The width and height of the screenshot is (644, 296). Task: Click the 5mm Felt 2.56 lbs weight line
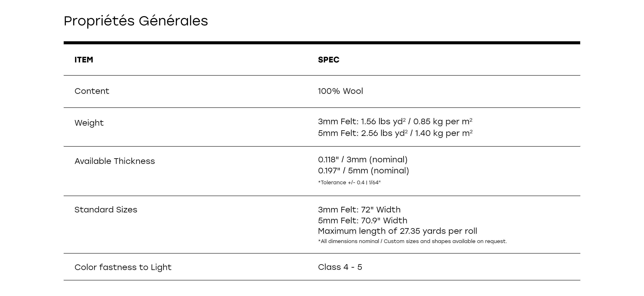(395, 133)
